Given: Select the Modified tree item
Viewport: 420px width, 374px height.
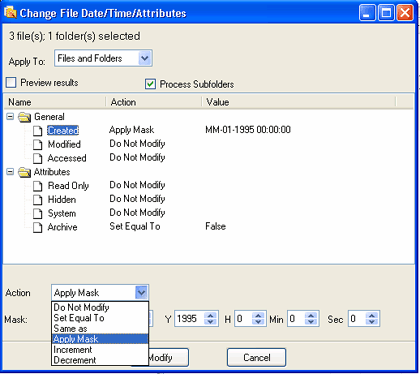Looking at the screenshot, I should point(64,144).
